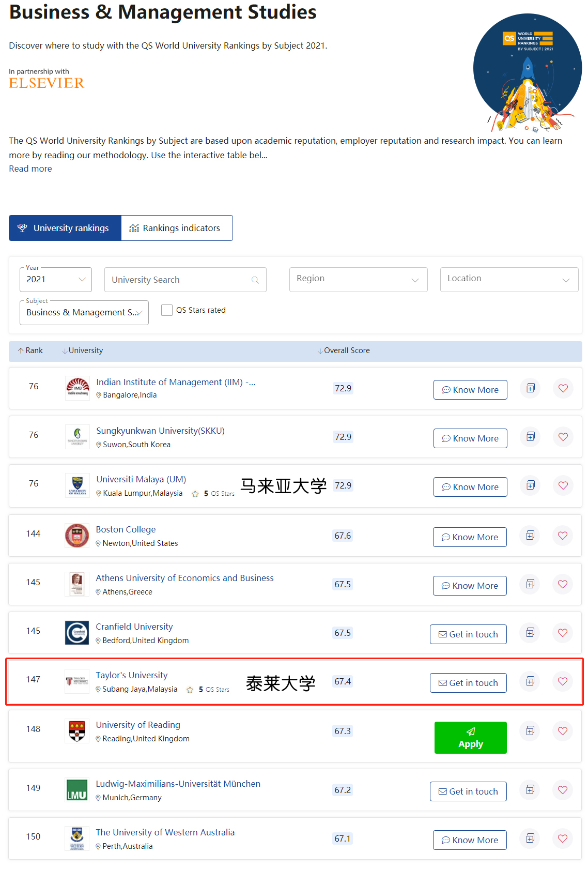Screen dimensions: 588x869
Task: Open Boston College link
Action: pyautogui.click(x=126, y=529)
